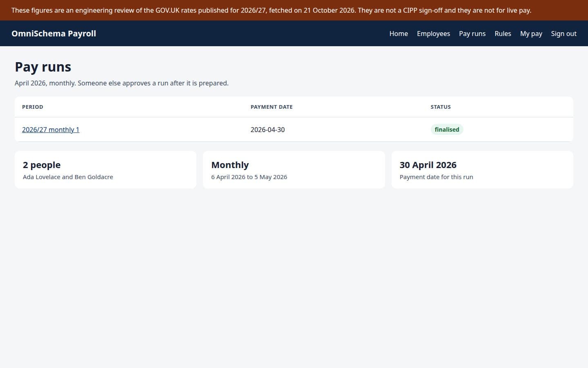Click the '2 people' card heading
The height and width of the screenshot is (368, 588).
coord(42,165)
